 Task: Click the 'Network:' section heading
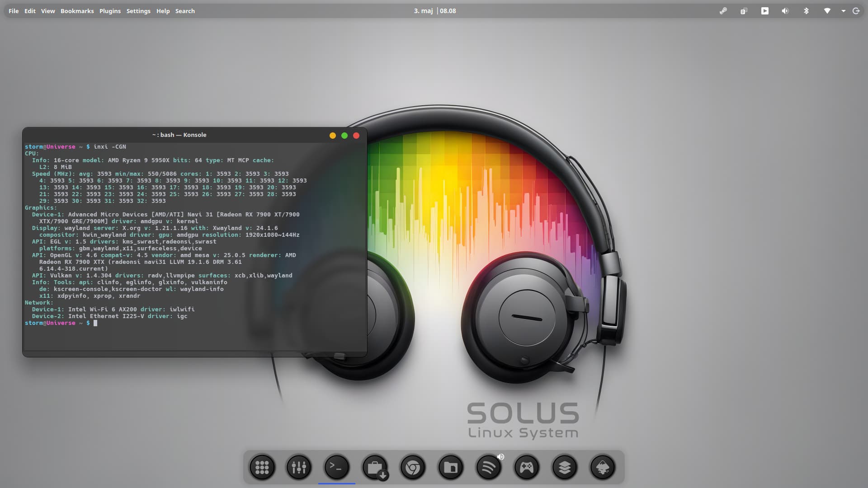point(39,303)
